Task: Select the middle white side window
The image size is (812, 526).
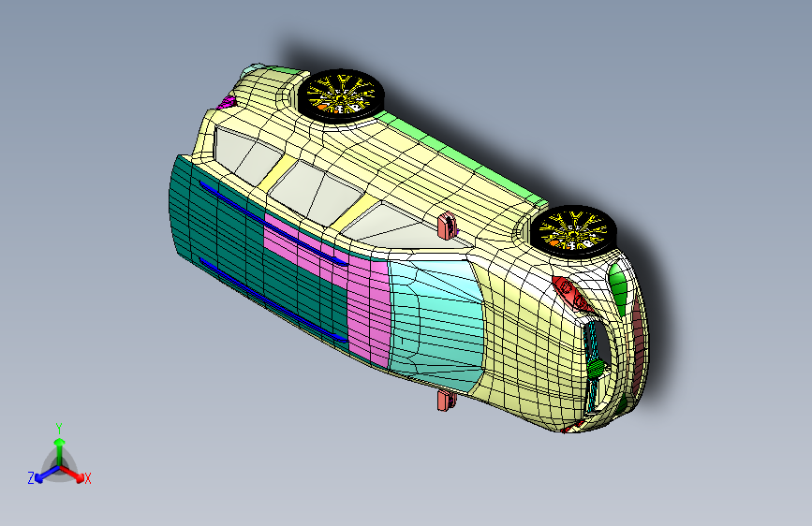Action: point(316,193)
